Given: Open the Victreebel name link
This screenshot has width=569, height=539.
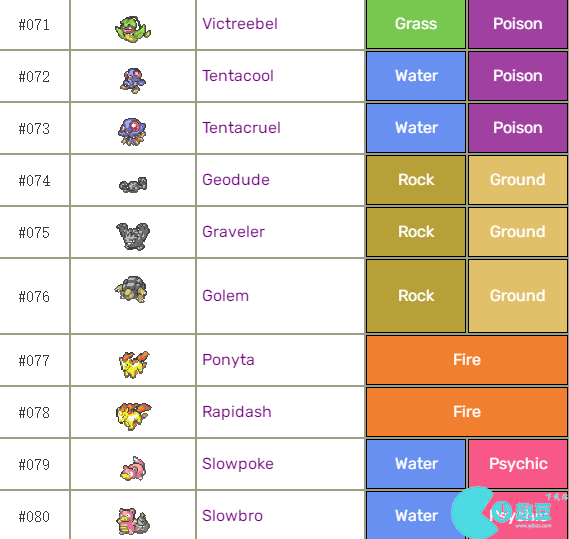Looking at the screenshot, I should pos(240,24).
